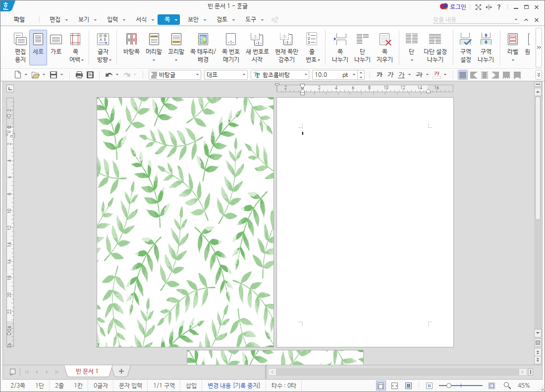
Task: Select align left paragraph button
Action: (473, 75)
